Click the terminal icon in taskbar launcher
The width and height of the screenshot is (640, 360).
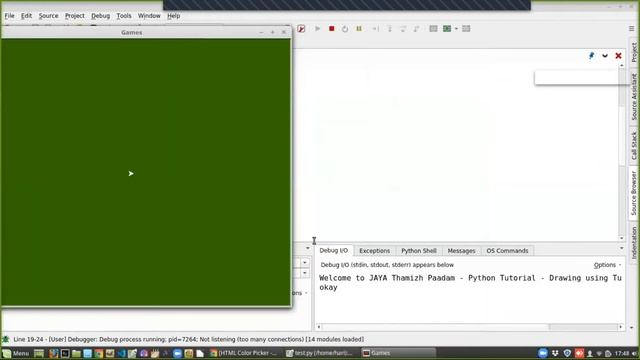point(64,353)
